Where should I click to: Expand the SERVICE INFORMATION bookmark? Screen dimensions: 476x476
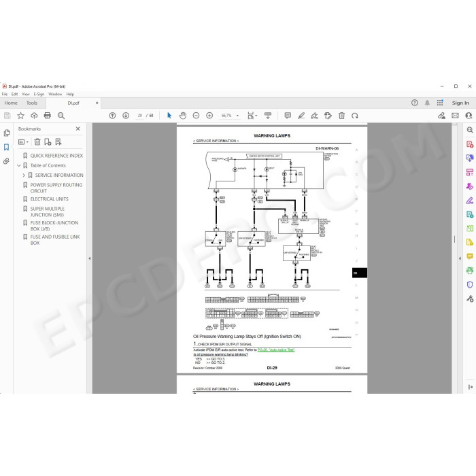24,175
